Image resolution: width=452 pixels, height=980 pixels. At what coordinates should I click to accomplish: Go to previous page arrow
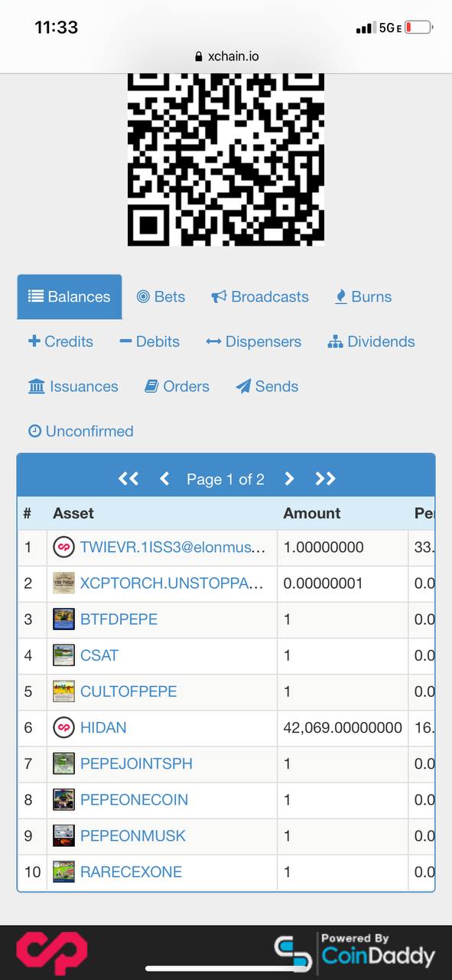point(164,479)
